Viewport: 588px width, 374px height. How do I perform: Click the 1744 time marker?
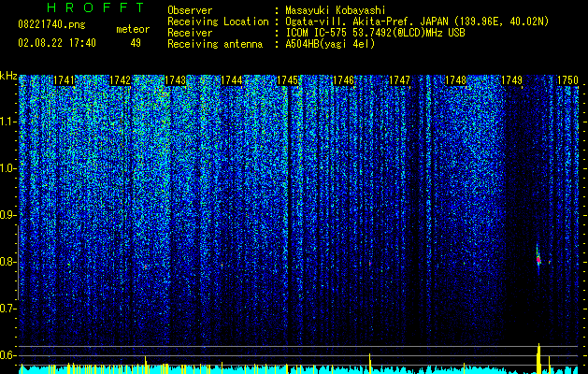pyautogui.click(x=232, y=80)
